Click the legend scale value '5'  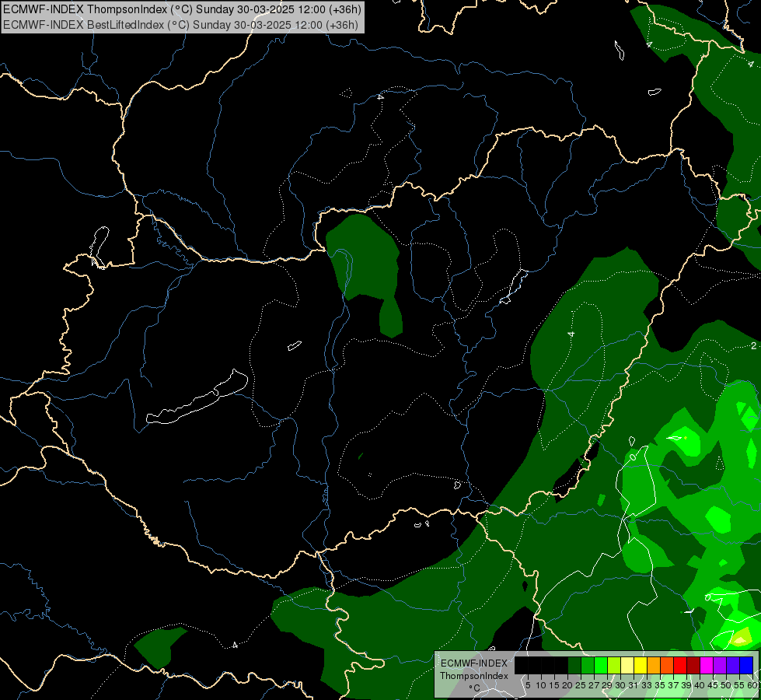click(528, 685)
